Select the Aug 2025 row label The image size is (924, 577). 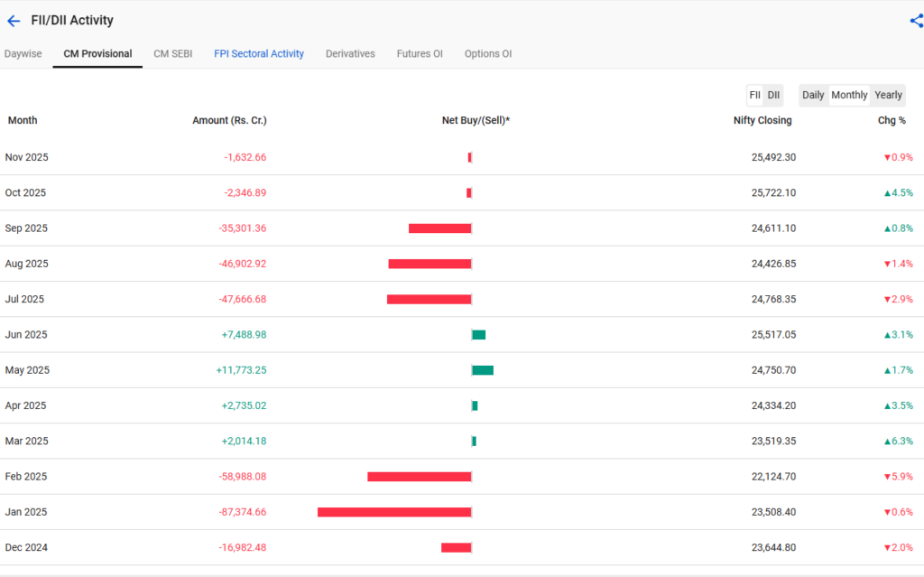pos(26,264)
